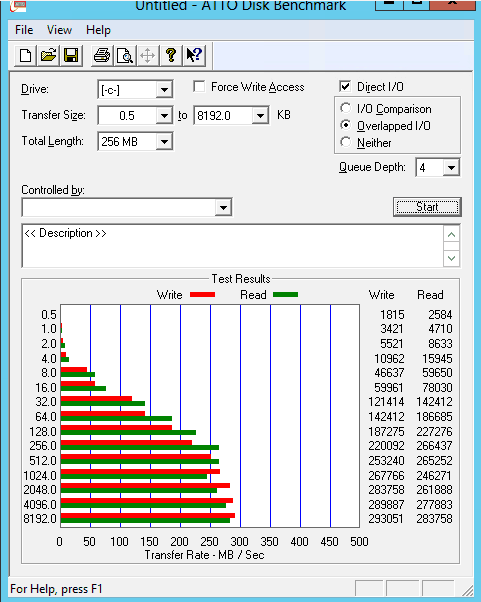Expand the Controlled by dropdown
The image size is (481, 602).
coord(223,208)
